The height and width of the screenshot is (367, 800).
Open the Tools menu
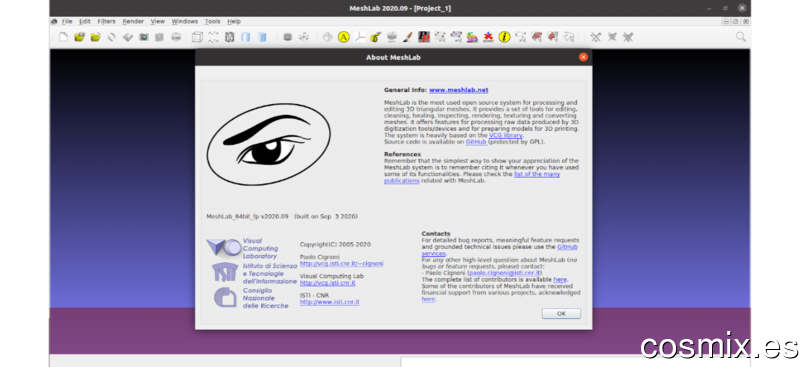[213, 21]
